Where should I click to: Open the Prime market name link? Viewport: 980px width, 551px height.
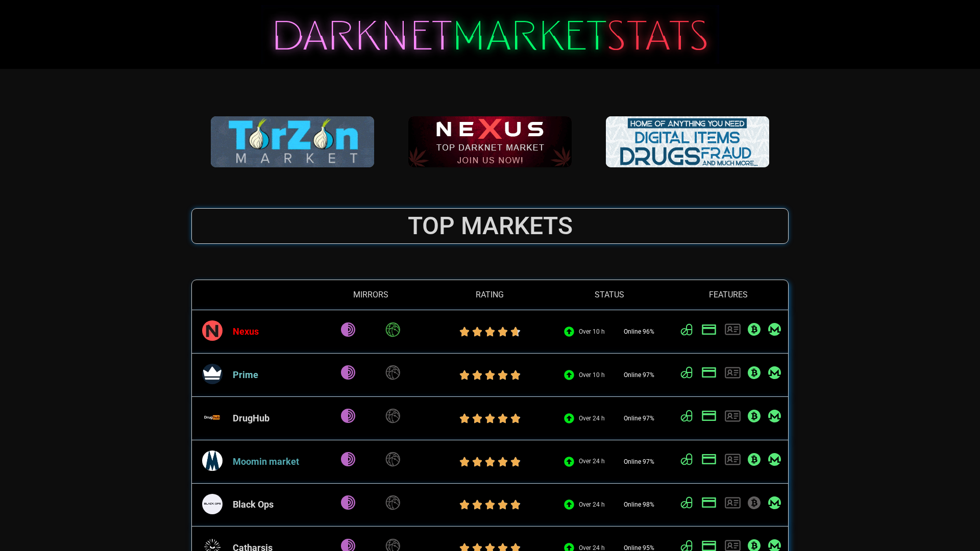tap(246, 375)
